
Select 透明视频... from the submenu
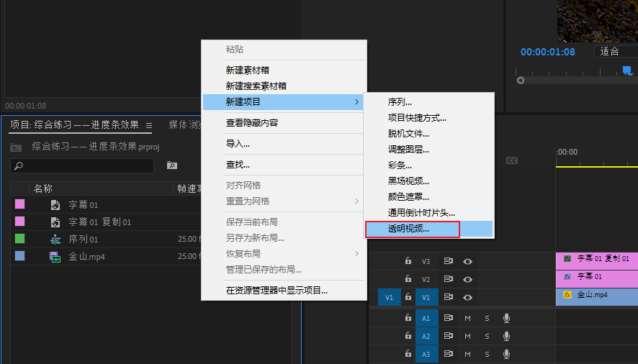click(x=408, y=229)
